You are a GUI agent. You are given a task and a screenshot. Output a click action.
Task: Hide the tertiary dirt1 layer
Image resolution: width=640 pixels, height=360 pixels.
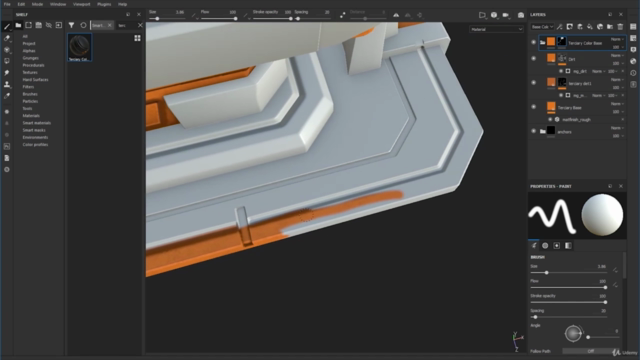coord(533,82)
